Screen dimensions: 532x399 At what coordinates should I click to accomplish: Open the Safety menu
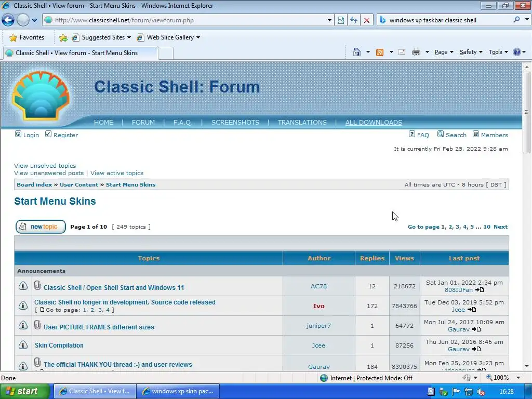point(471,52)
